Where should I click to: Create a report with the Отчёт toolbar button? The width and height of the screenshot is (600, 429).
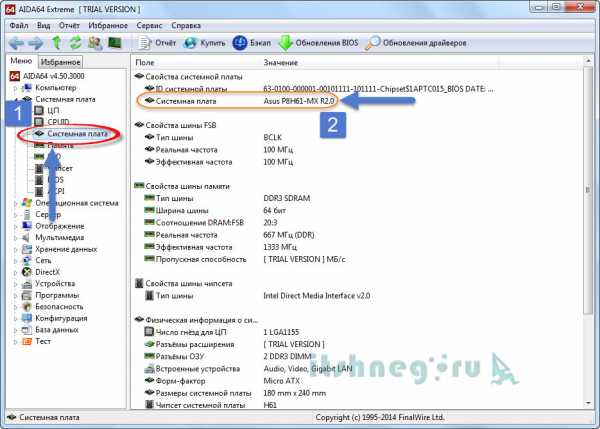pyautogui.click(x=157, y=43)
